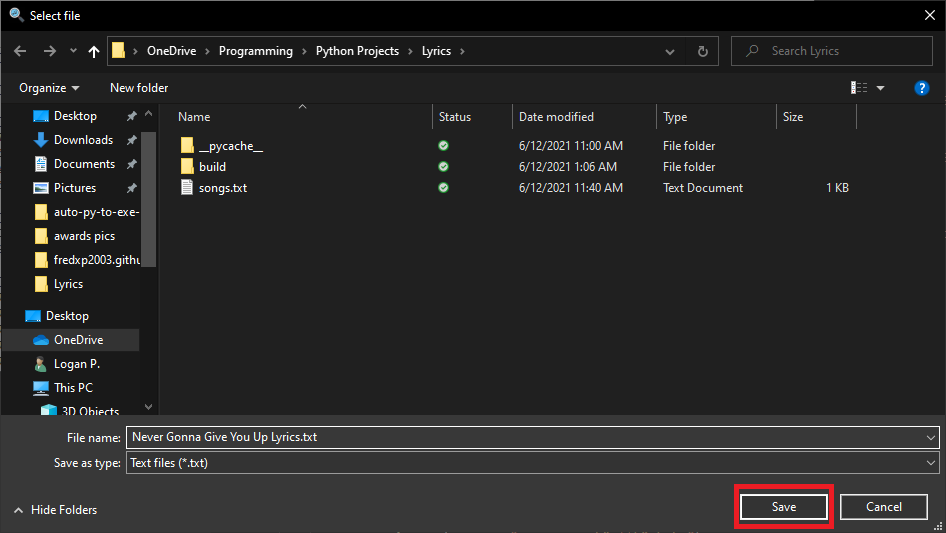Select OneDrive in navigation tree
The width and height of the screenshot is (946, 533).
tap(78, 340)
